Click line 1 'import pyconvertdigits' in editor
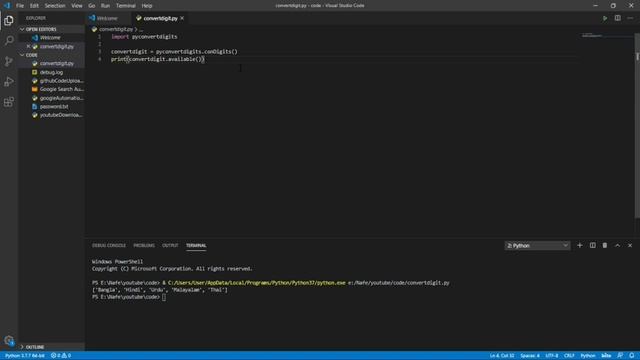640x360 pixels. coord(144,37)
